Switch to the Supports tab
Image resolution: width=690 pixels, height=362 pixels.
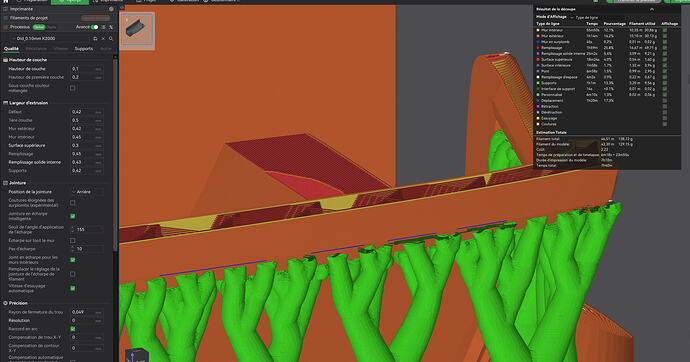click(x=84, y=49)
